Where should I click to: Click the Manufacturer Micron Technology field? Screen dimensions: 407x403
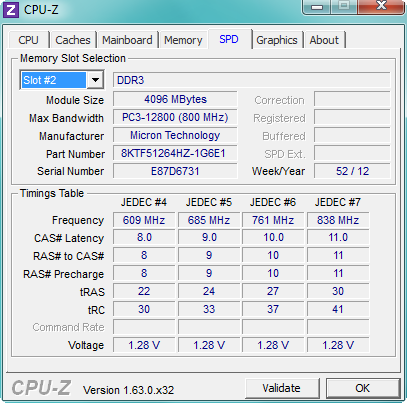tap(175, 135)
